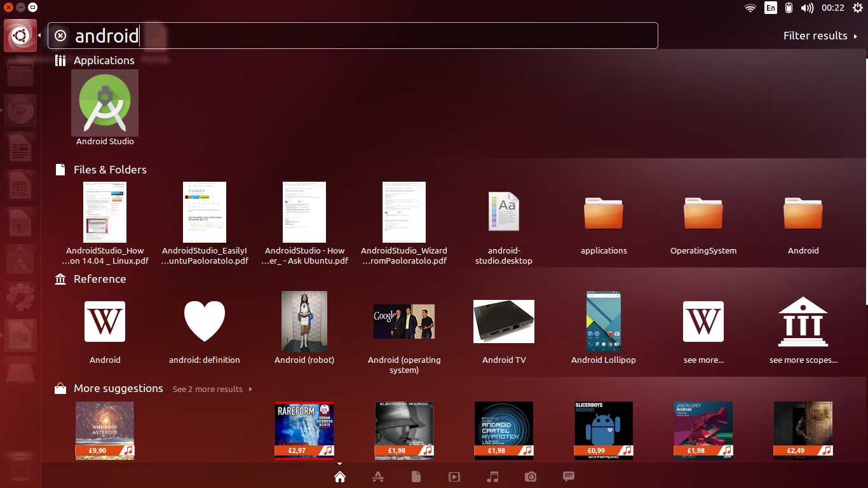Launch Android Studio from Applications results
868x488 pixels.
coord(105,103)
